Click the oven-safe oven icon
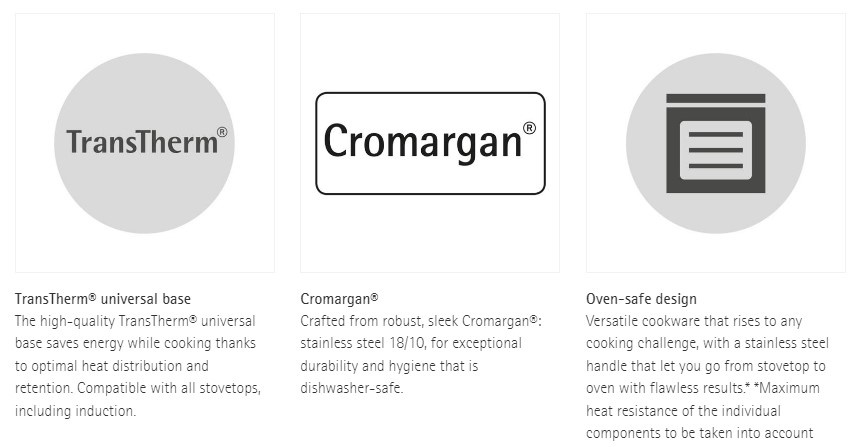This screenshot has width=862, height=447. (x=715, y=143)
